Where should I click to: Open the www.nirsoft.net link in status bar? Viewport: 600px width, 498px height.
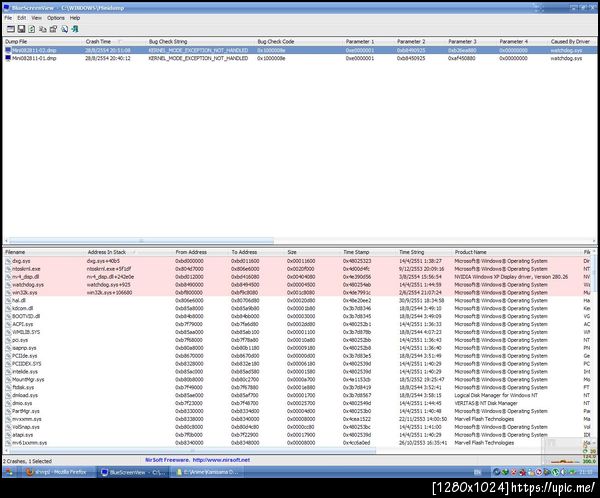tap(221, 460)
